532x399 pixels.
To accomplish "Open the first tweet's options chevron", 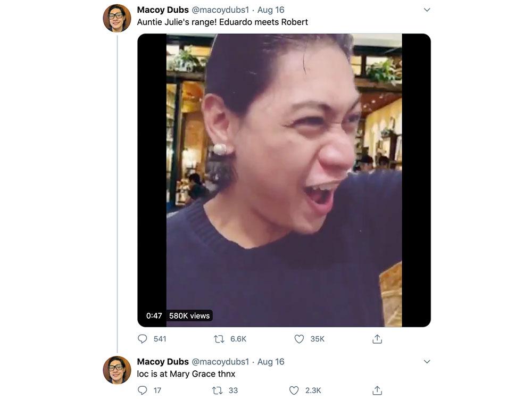I will point(427,10).
